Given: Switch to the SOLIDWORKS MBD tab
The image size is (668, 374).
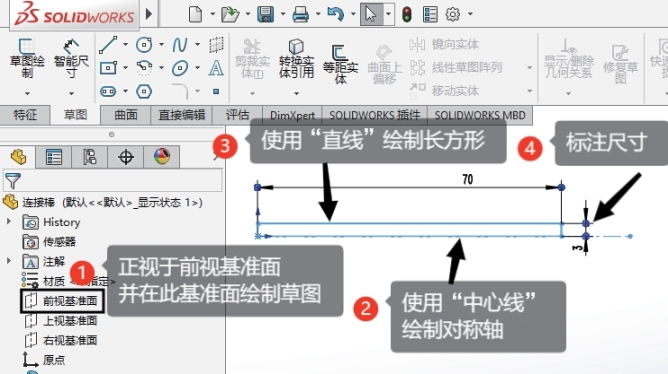Looking at the screenshot, I should point(480,115).
